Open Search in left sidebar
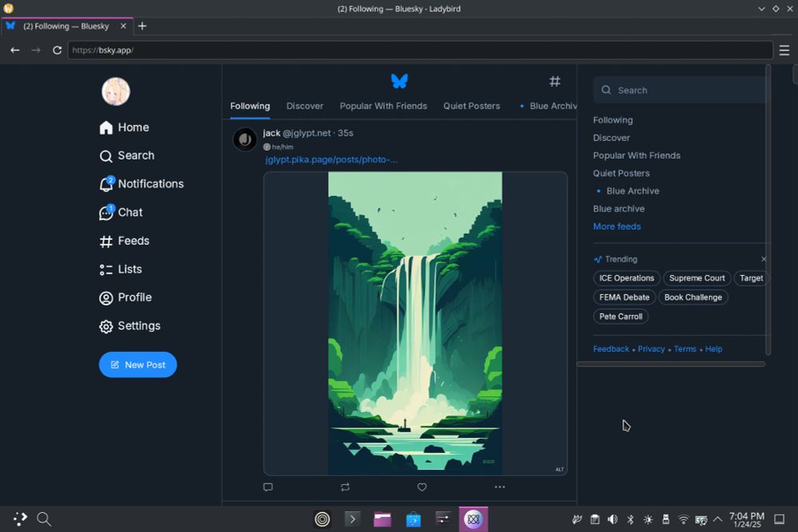Screen dimensions: 798x532 tap(127, 156)
